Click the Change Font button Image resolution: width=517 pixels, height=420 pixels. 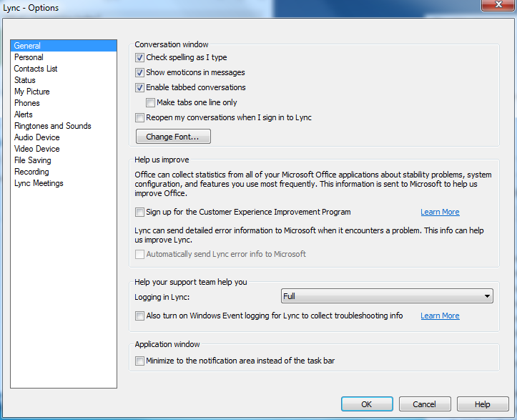coord(173,137)
